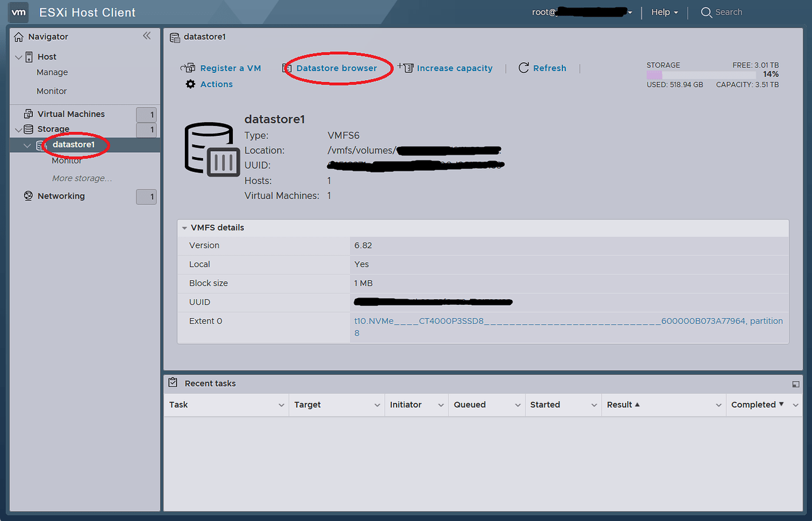Screen dimensions: 812x521
Task: Open the Datastore browser
Action: [337, 68]
